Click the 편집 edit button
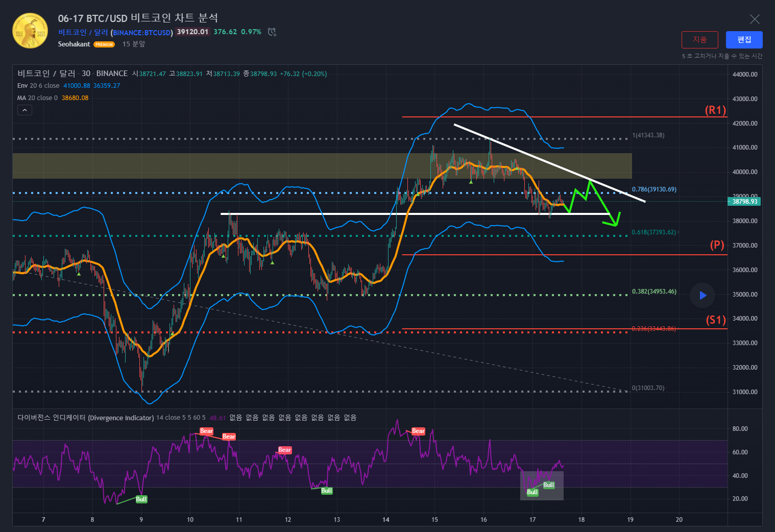 click(x=744, y=40)
